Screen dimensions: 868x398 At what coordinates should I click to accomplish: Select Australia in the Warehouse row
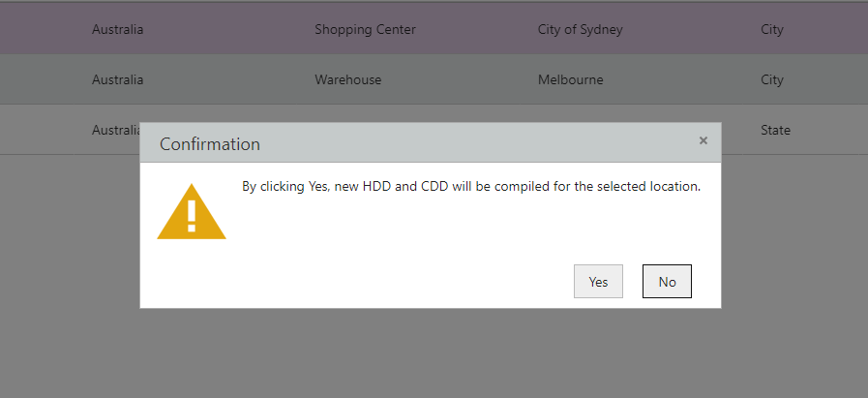click(x=117, y=79)
